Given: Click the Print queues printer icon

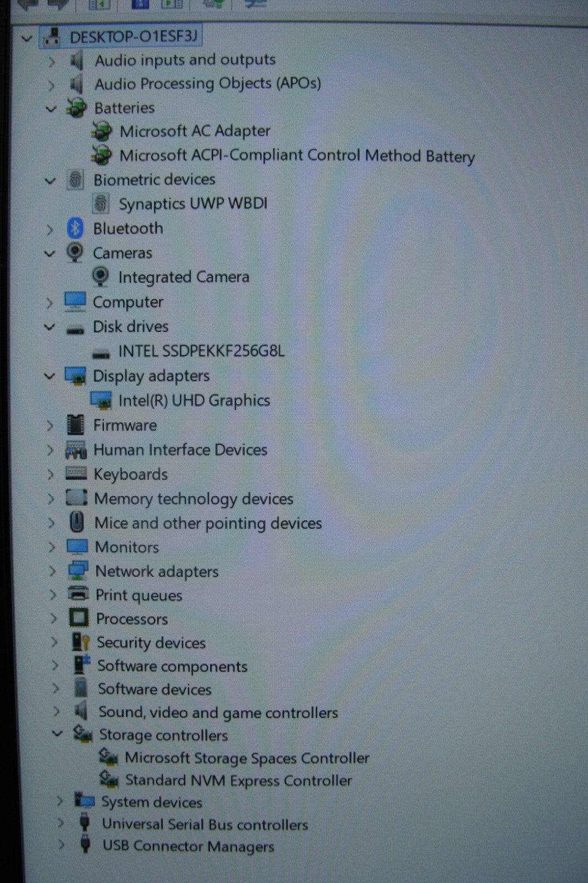Looking at the screenshot, I should [x=78, y=594].
